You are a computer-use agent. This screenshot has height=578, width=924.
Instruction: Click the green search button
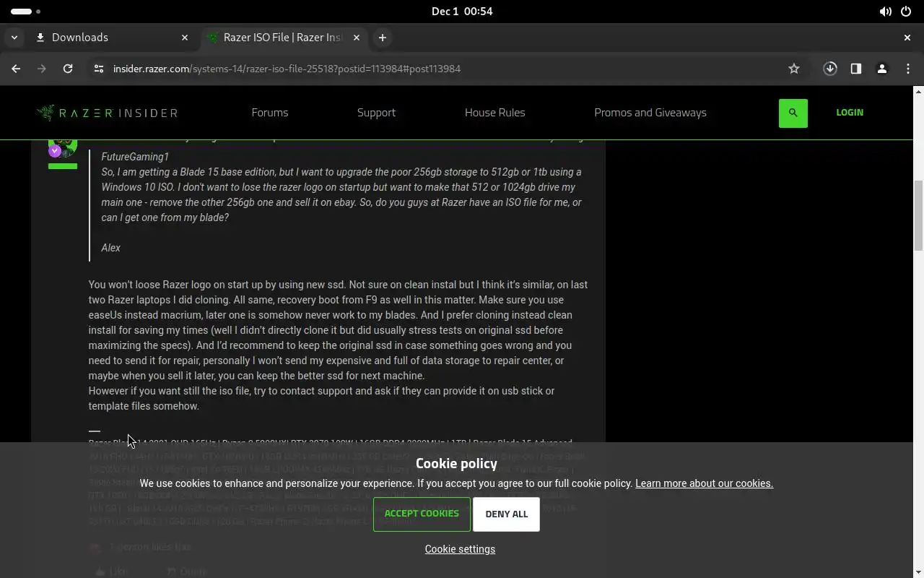point(793,113)
